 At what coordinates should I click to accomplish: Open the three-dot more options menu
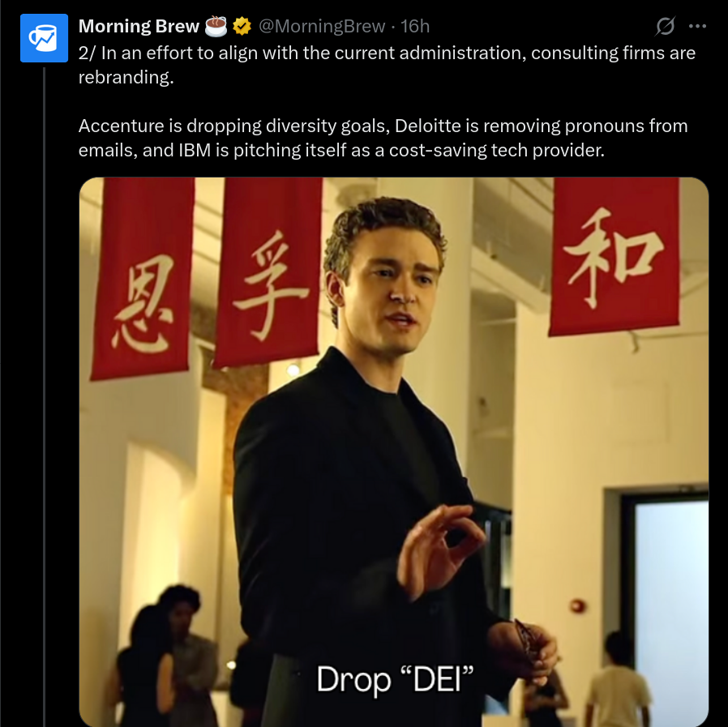pos(697,27)
